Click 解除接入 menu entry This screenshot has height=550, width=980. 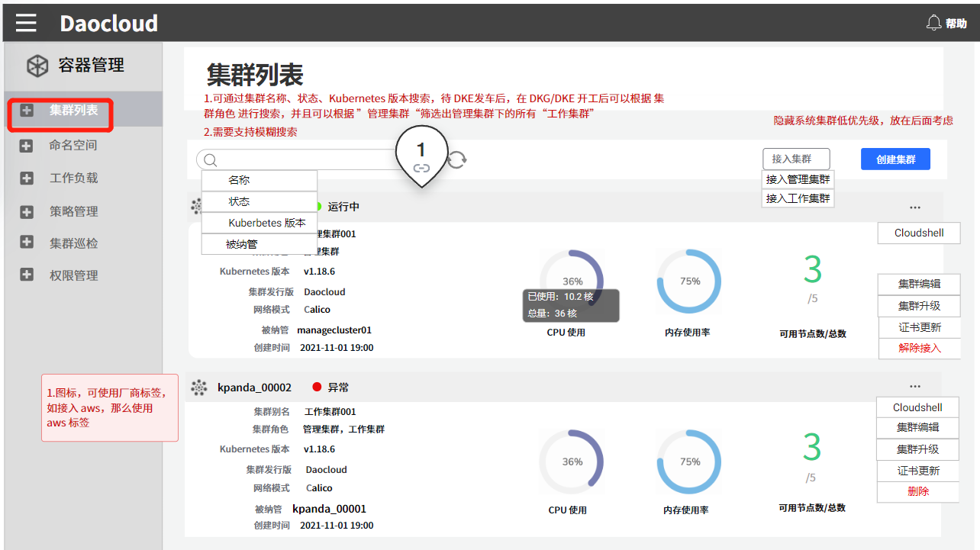(919, 348)
